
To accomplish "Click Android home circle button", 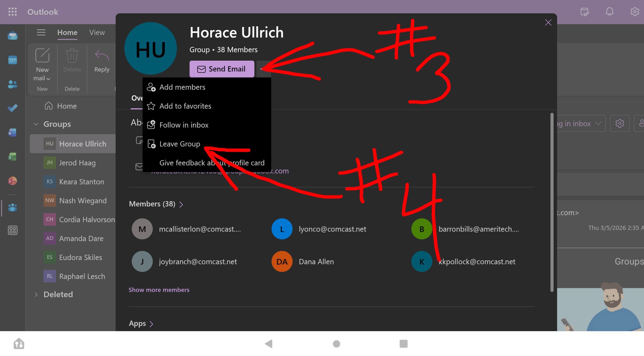I will tap(336, 344).
